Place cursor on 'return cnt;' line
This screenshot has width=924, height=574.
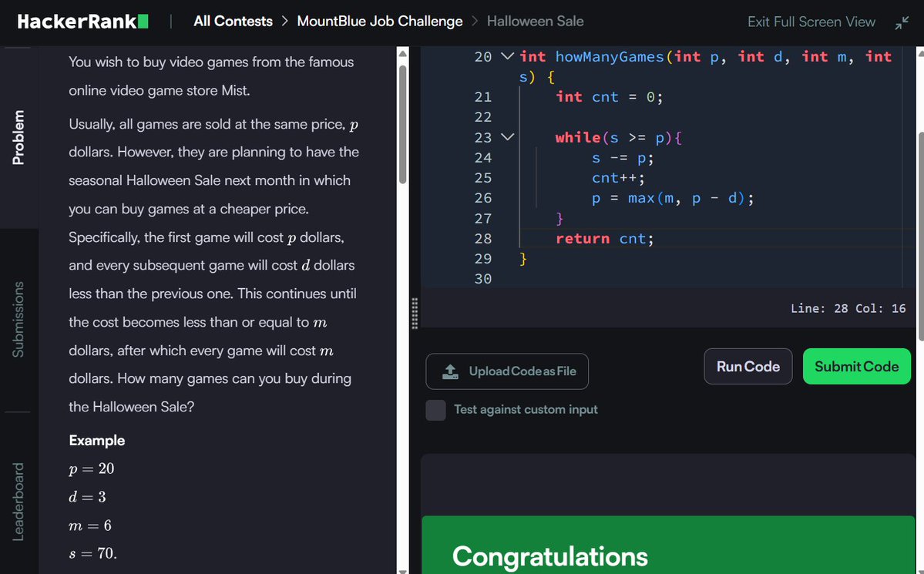(605, 239)
